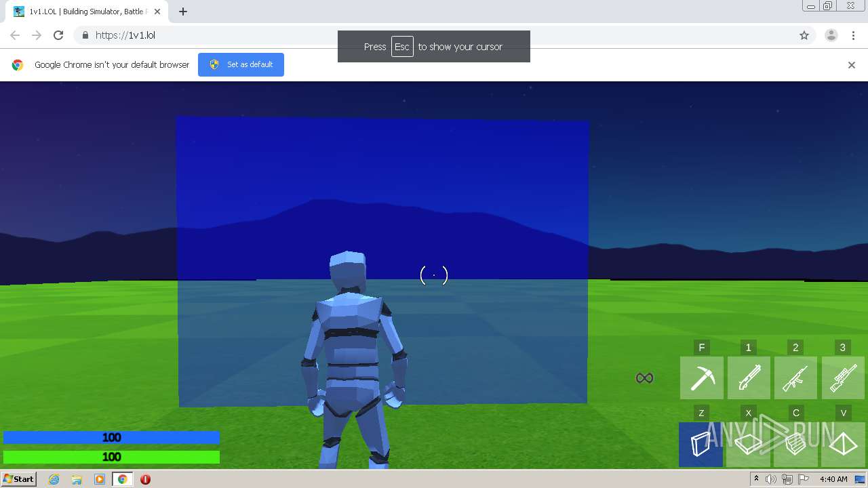Viewport: 868px width, 488px height.
Task: Reload the page
Action: (x=58, y=35)
